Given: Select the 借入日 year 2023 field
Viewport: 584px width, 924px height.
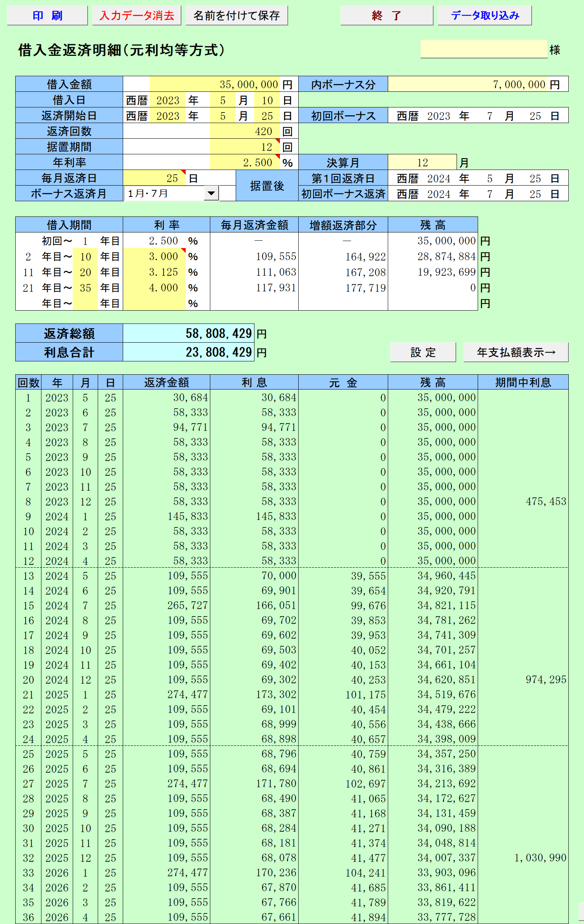Looking at the screenshot, I should (168, 100).
